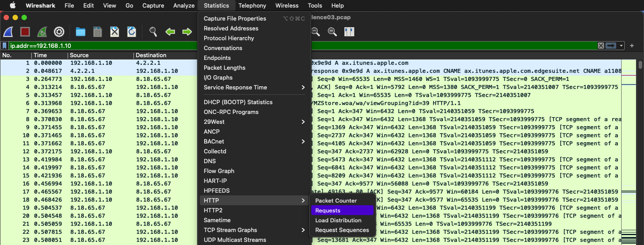The height and width of the screenshot is (245, 644).
Task: Sort packets by the Time column header
Action: tap(50, 55)
